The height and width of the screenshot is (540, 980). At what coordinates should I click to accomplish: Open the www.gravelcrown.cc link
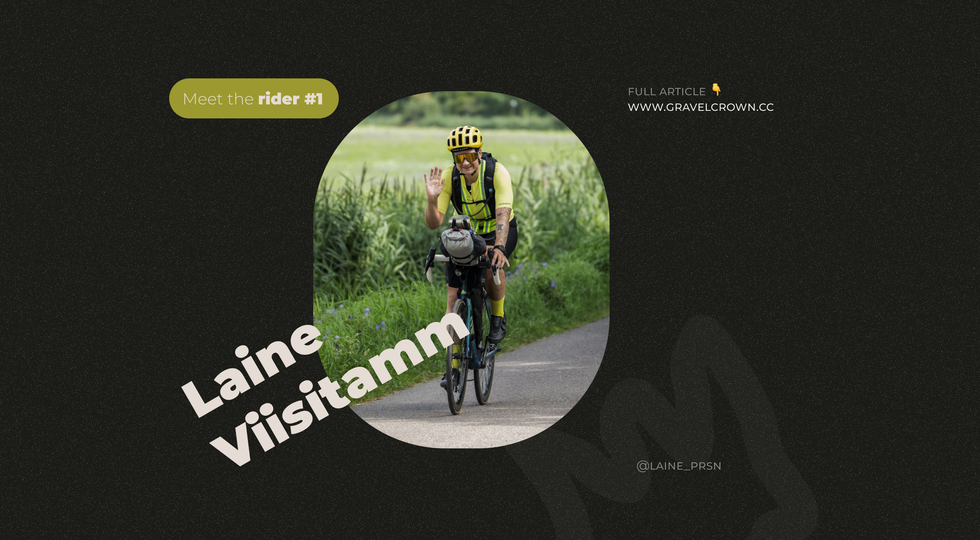tap(701, 107)
